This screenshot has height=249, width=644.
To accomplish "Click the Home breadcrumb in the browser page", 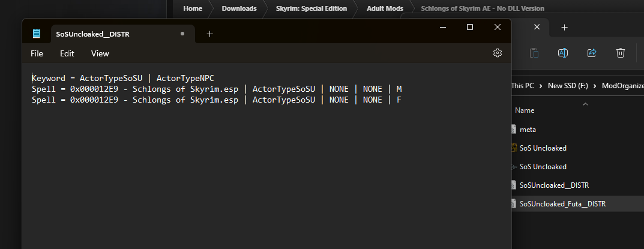I will [x=193, y=8].
